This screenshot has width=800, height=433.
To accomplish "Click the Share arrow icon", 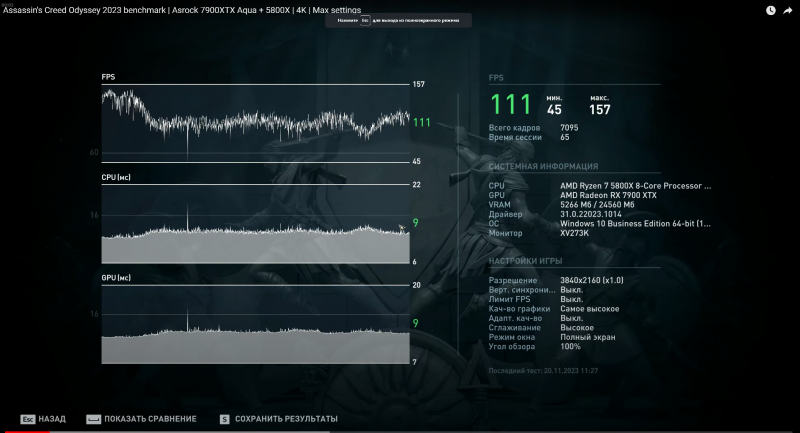I will [788, 10].
